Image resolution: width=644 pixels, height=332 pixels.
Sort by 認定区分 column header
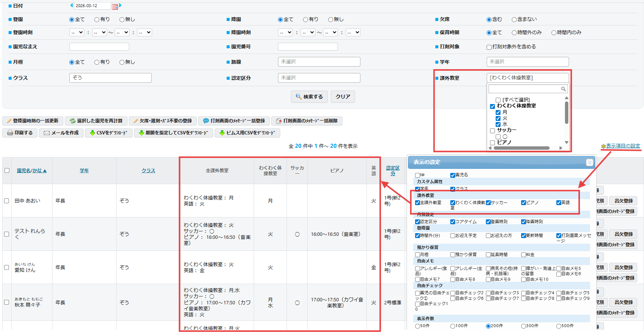click(393, 171)
